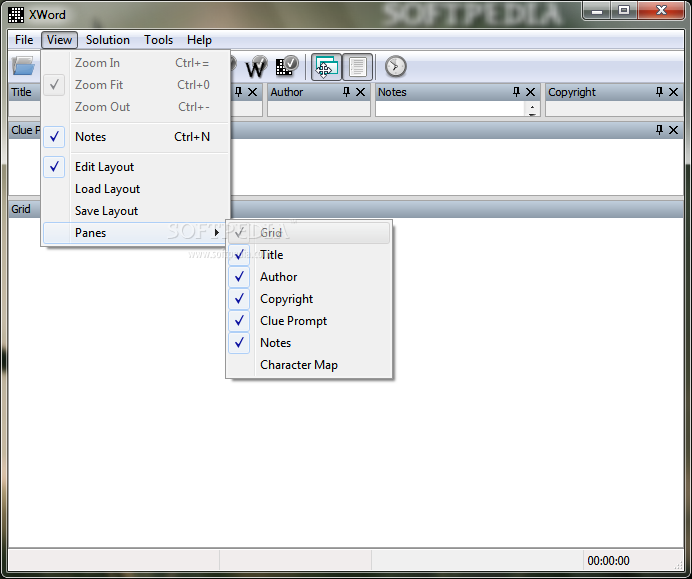
Task: Close the XWord window
Action: (x=661, y=11)
